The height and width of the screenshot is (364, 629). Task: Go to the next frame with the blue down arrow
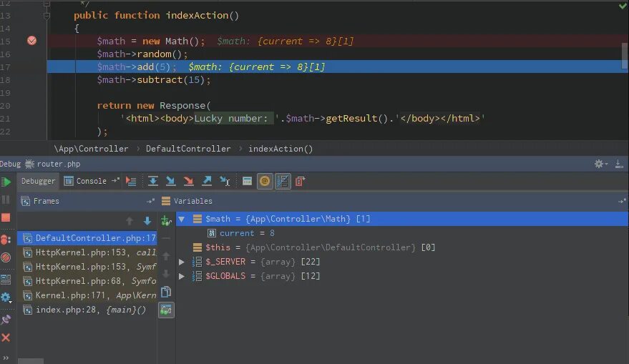tap(147, 221)
